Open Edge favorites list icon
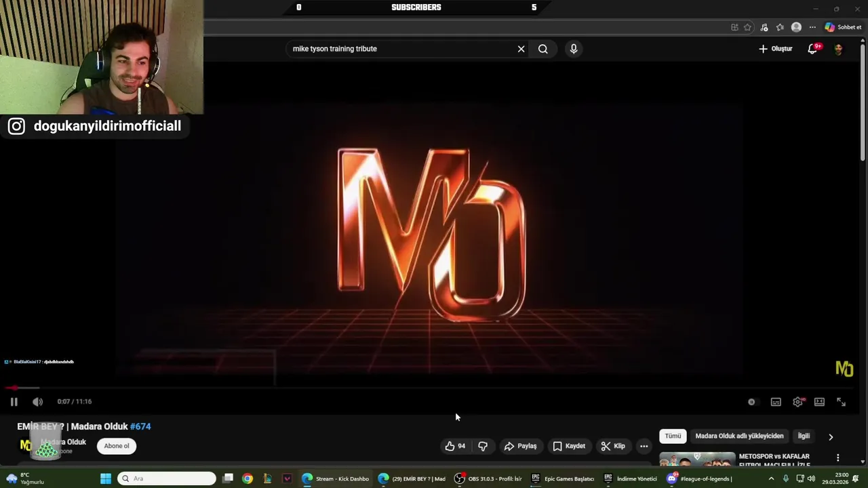Screen dimensions: 868x488 tap(780, 27)
